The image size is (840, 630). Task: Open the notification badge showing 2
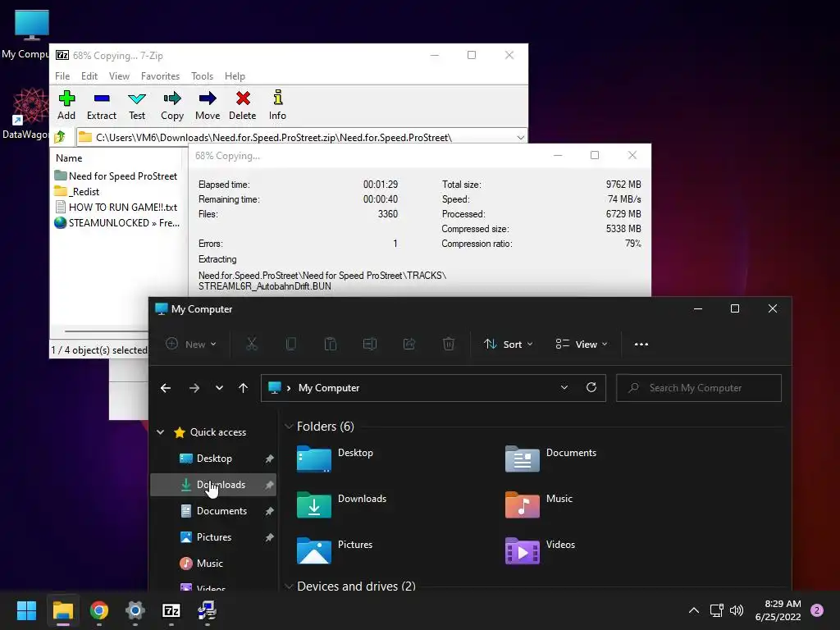point(817,610)
